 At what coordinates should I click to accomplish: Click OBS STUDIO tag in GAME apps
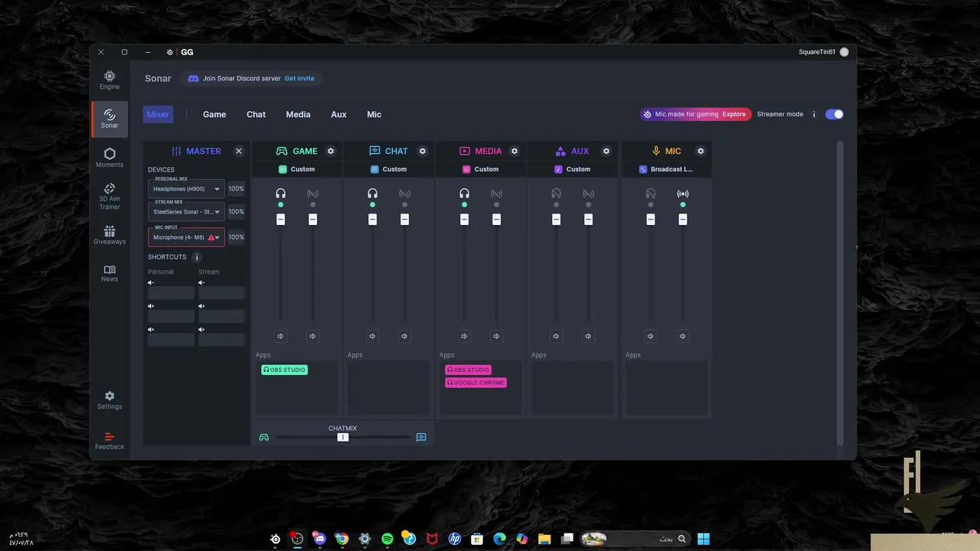[284, 370]
